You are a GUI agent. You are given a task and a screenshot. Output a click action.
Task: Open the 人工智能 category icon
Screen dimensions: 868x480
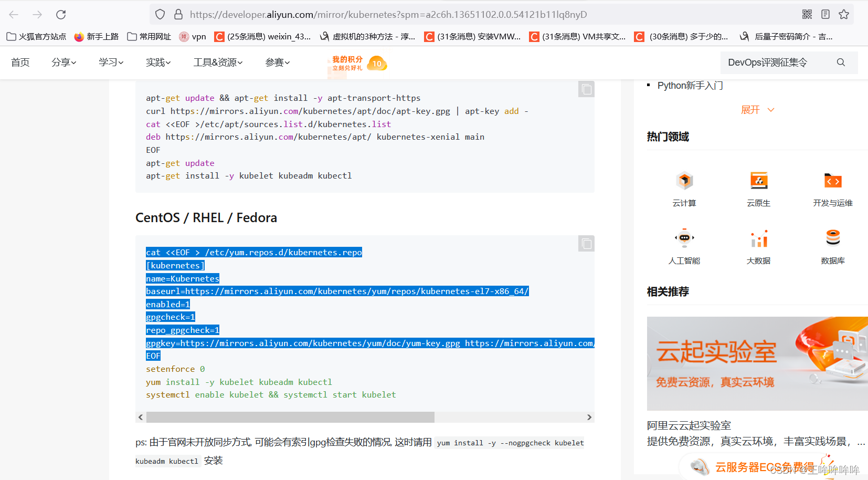[684, 238]
